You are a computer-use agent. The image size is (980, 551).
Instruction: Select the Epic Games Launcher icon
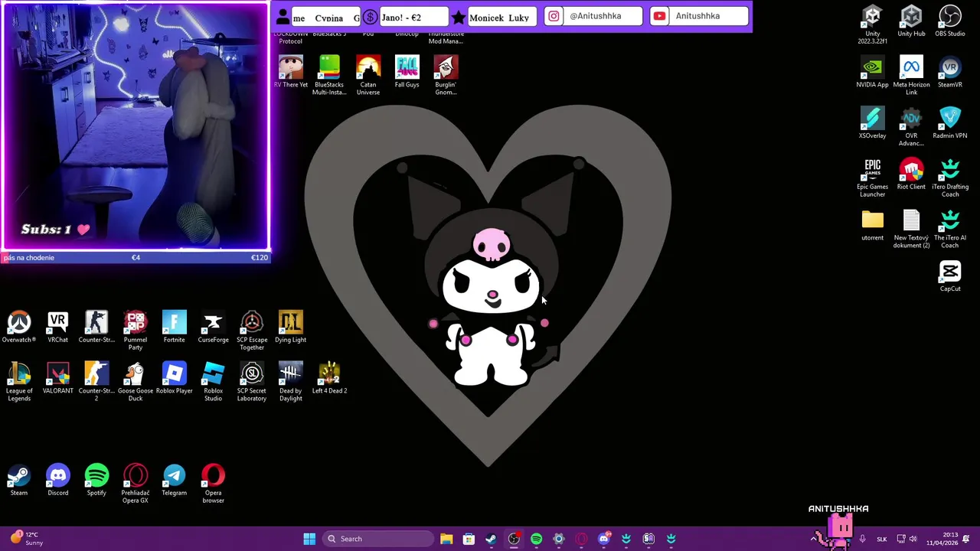click(872, 178)
